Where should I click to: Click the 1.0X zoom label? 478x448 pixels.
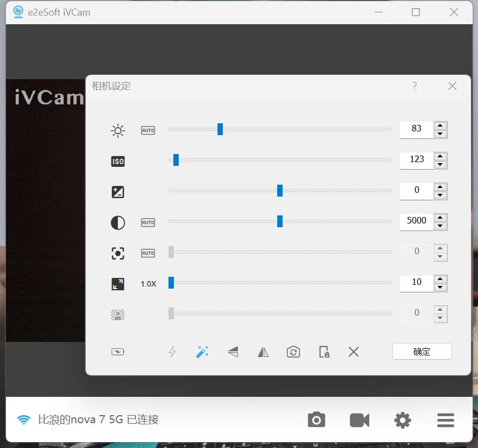tap(148, 284)
